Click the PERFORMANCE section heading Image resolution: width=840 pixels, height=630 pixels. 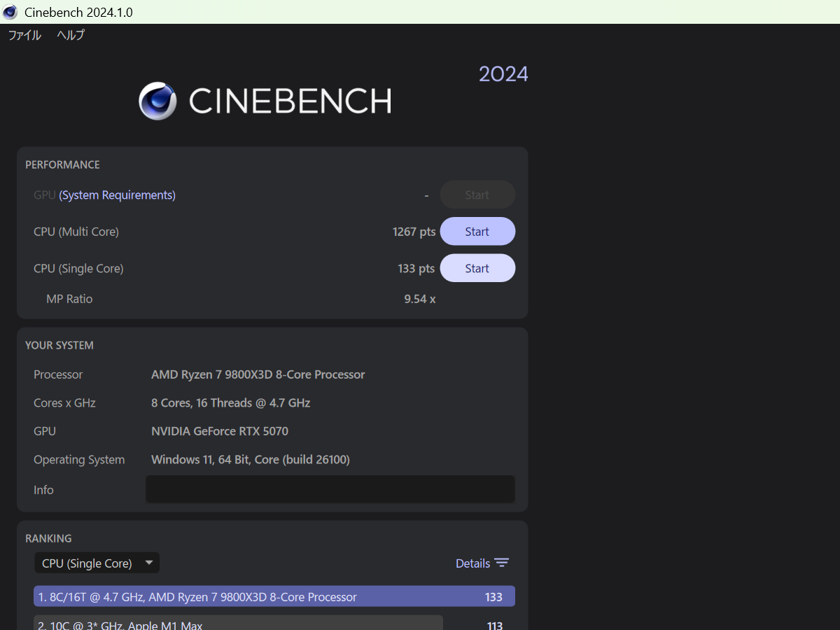(x=62, y=164)
